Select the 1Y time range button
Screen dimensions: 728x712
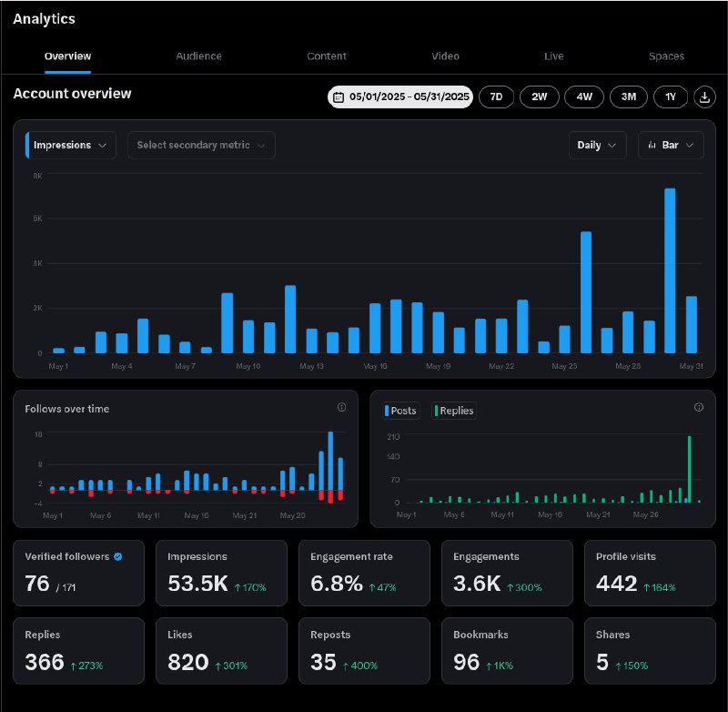(x=671, y=97)
